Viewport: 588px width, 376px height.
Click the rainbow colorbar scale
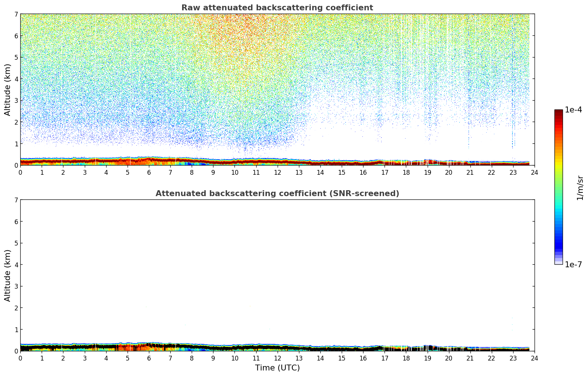(x=559, y=187)
